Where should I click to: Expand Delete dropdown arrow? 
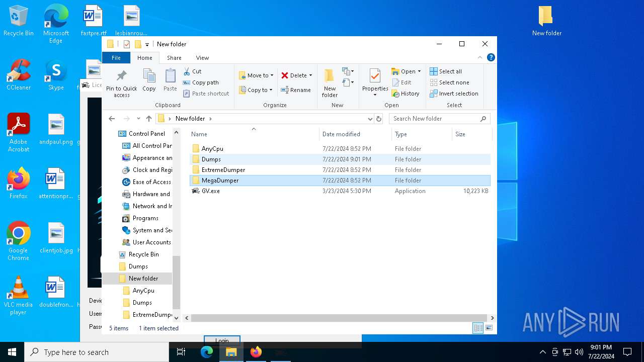click(310, 75)
